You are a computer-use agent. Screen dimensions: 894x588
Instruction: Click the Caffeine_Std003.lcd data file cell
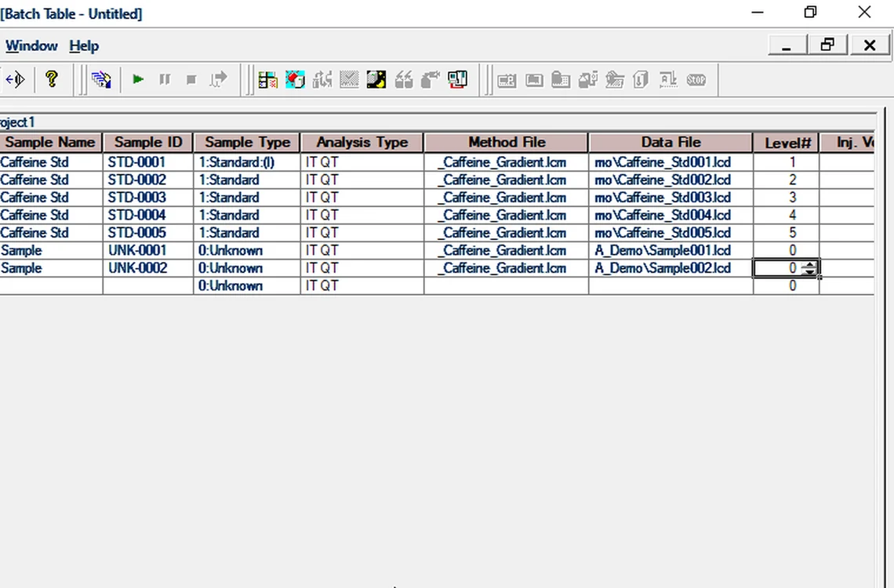pyautogui.click(x=670, y=198)
